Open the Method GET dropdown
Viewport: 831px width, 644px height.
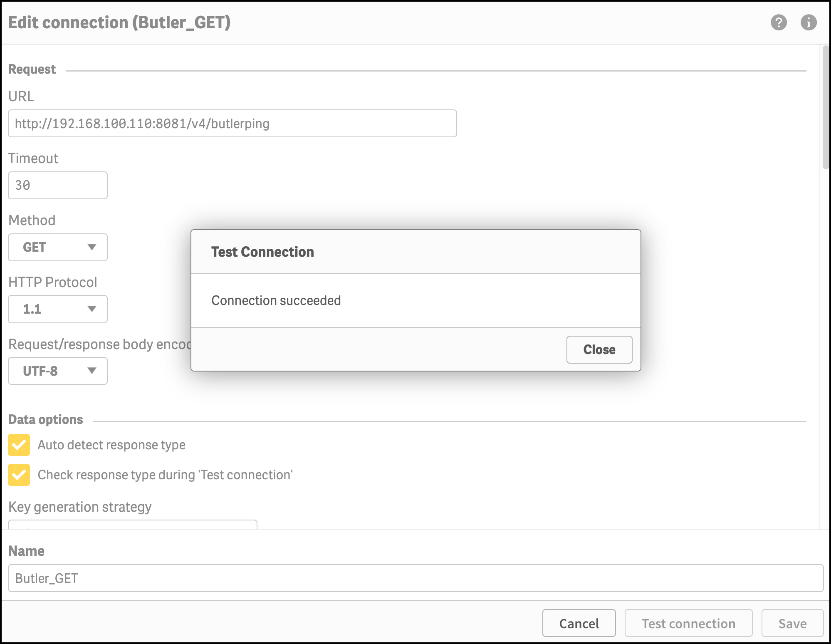pos(57,247)
